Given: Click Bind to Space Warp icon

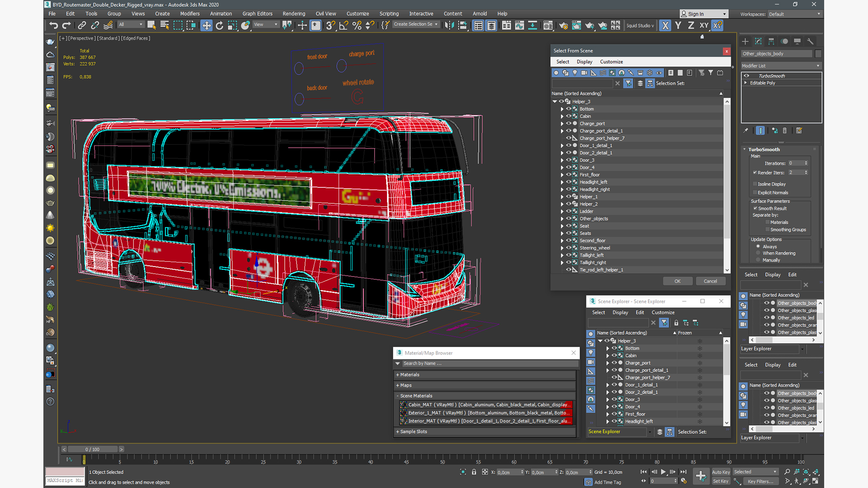Looking at the screenshot, I should (108, 26).
